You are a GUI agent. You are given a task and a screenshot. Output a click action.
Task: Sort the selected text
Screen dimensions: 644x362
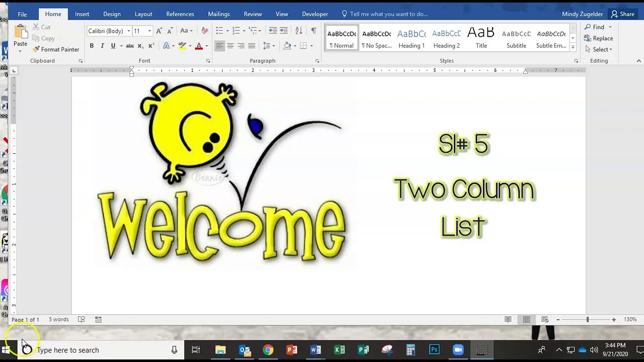pos(299,31)
